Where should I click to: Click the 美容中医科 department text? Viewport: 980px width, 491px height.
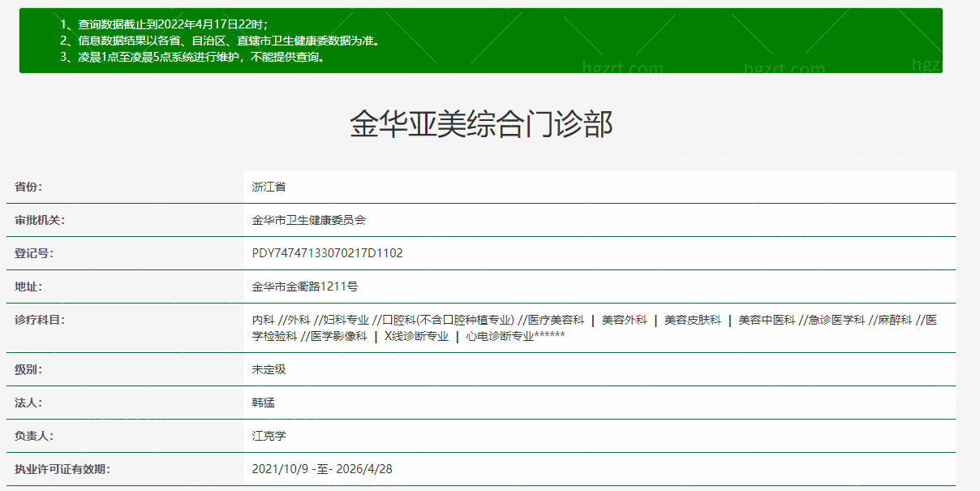coord(767,320)
